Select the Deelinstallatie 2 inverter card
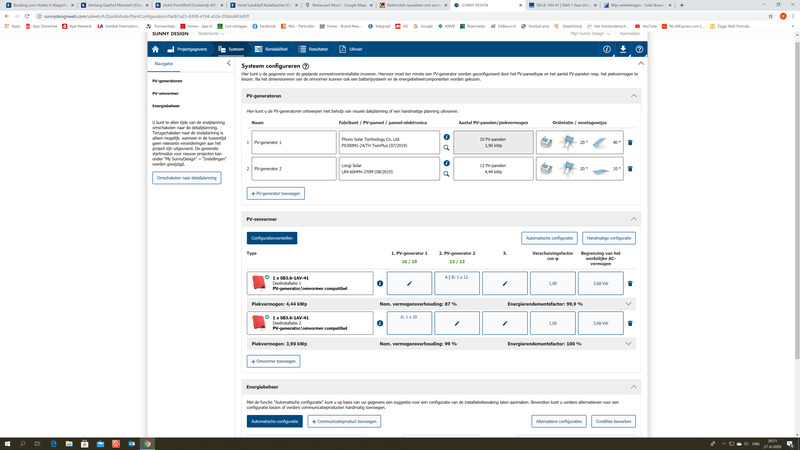Viewport: 800px width, 450px height. pos(310,323)
